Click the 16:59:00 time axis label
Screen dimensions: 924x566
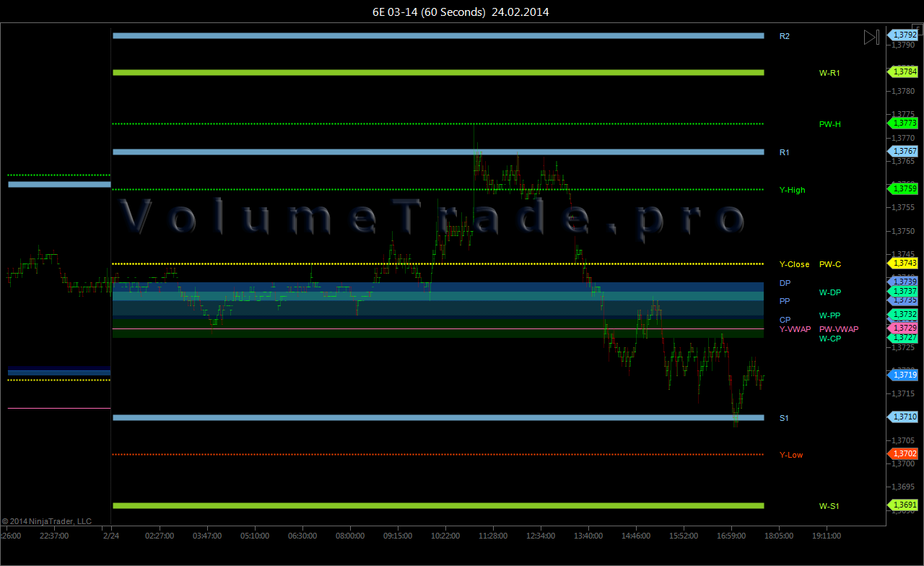(x=731, y=536)
